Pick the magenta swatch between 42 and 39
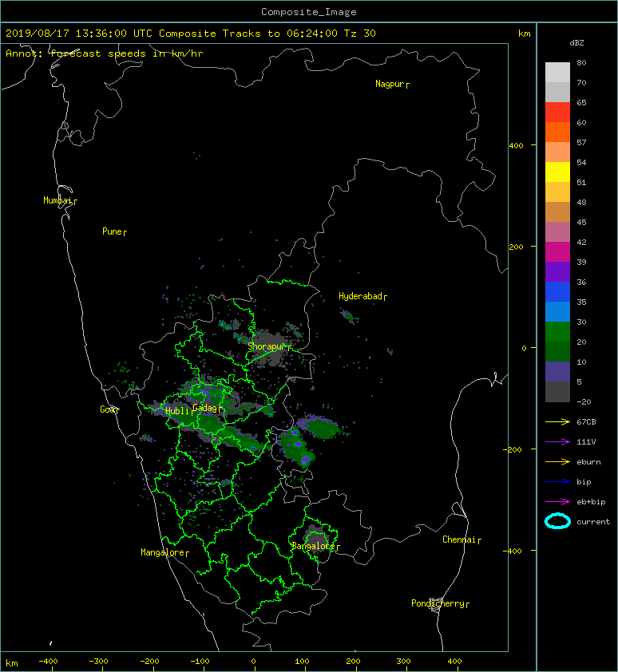This screenshot has width=618, height=672. tap(557, 251)
